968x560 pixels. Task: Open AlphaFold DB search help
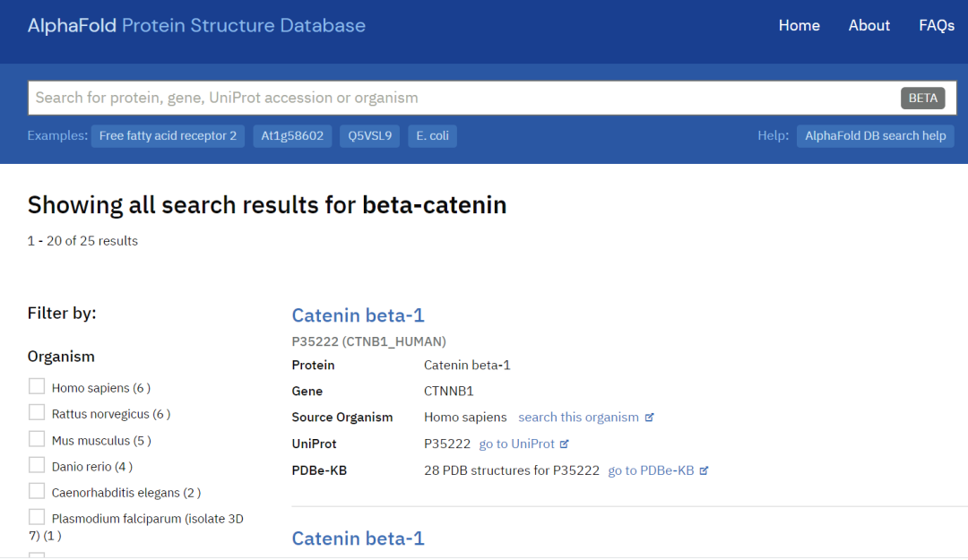coord(875,136)
